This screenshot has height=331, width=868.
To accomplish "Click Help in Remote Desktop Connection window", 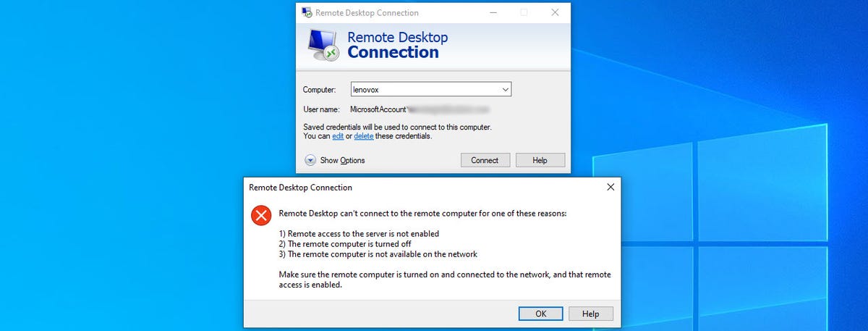I will click(540, 160).
